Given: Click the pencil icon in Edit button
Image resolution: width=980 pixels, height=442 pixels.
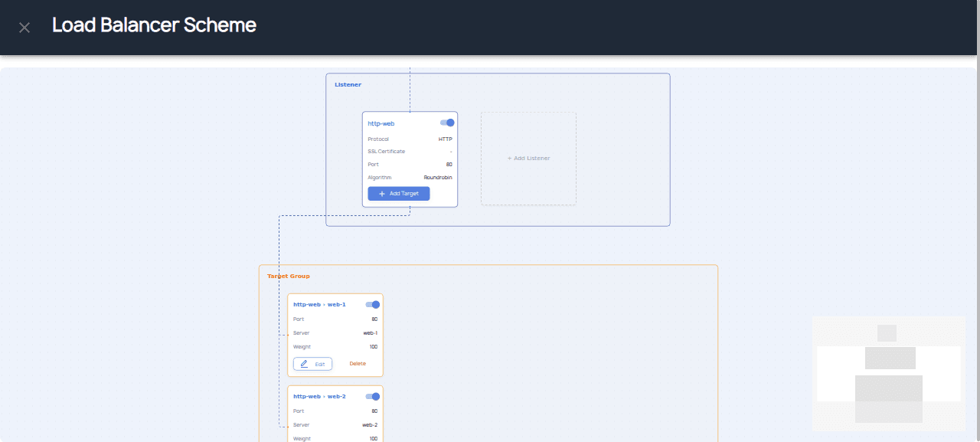Looking at the screenshot, I should click(304, 364).
